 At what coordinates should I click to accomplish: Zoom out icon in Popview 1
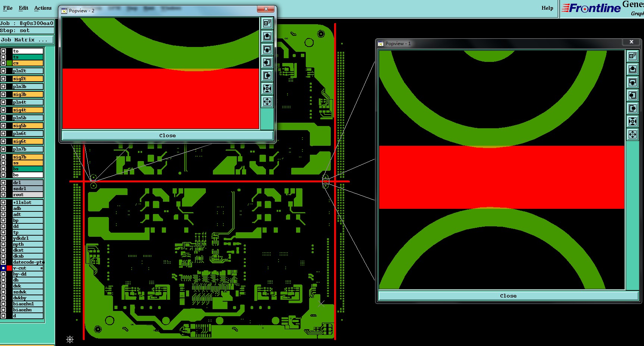632,134
